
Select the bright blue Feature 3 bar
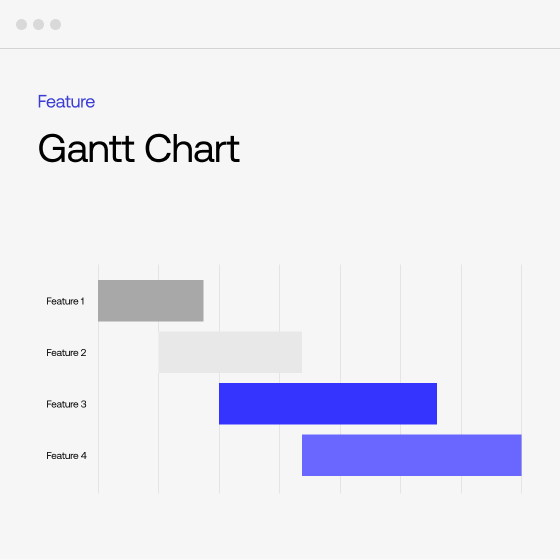click(328, 404)
